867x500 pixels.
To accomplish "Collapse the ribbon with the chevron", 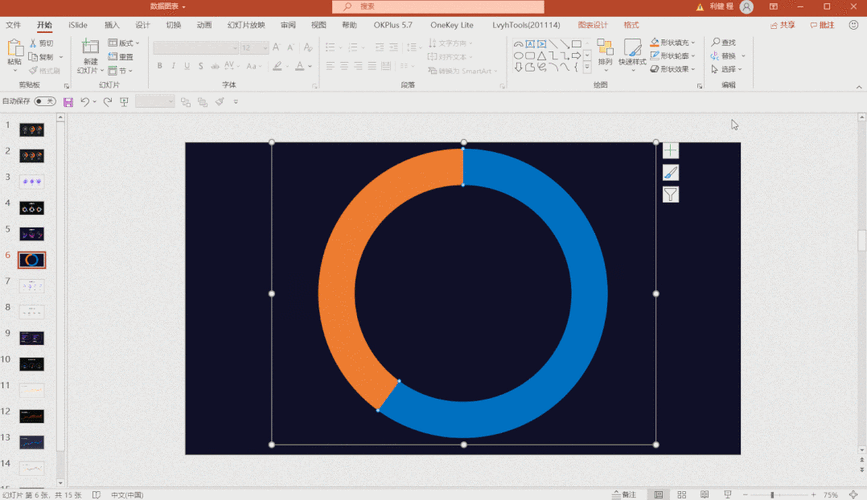I will coord(859,87).
